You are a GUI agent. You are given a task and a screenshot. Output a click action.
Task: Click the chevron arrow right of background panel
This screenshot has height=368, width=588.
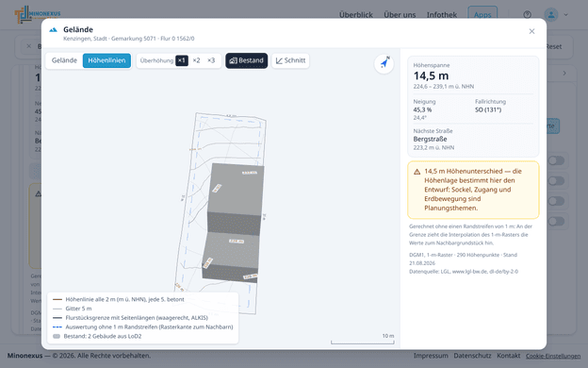pyautogui.click(x=564, y=74)
